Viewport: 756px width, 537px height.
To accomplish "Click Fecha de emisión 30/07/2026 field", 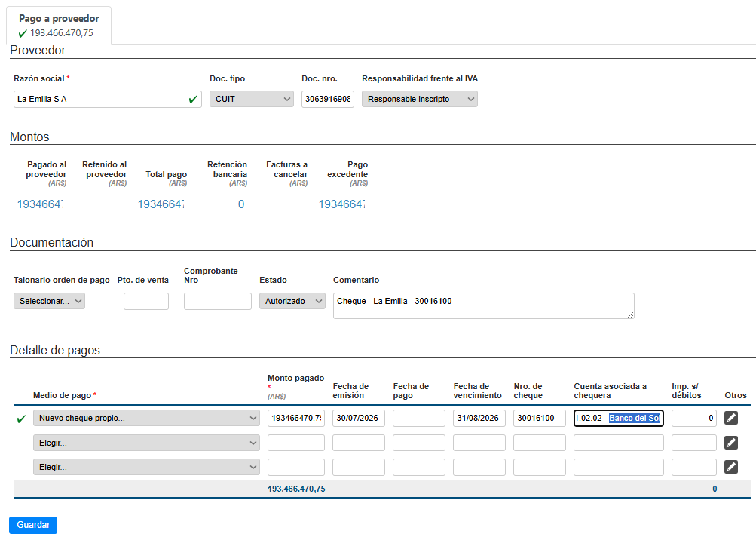I will point(359,418).
